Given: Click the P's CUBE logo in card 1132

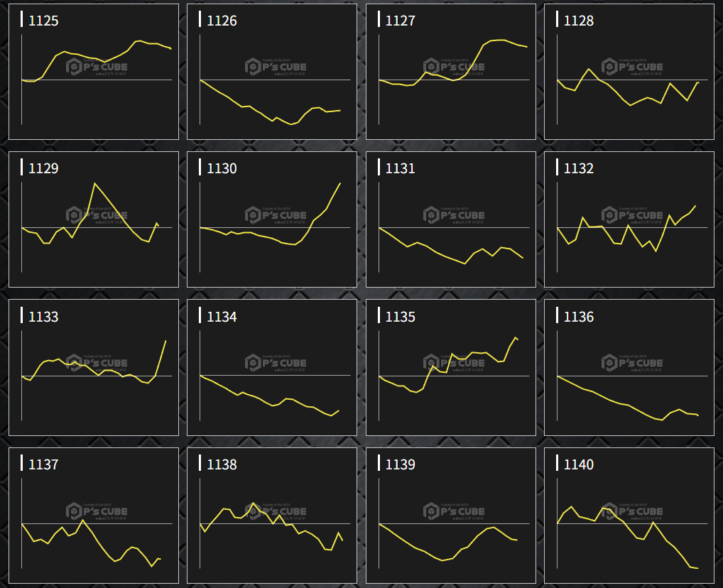Looking at the screenshot, I should [632, 214].
